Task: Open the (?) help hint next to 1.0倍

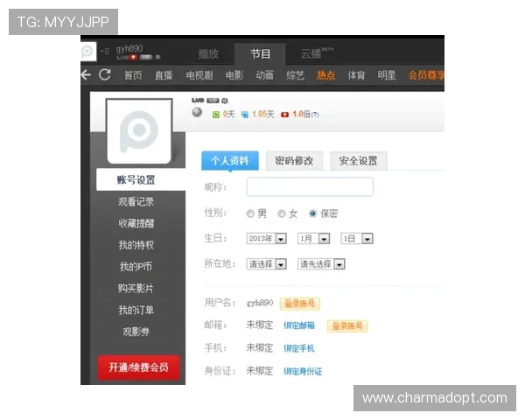Action: [x=315, y=115]
